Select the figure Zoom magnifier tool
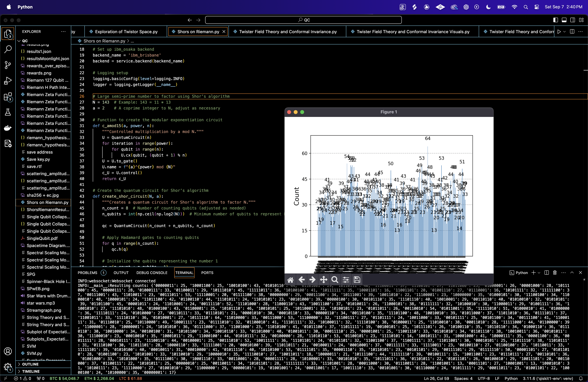 click(335, 280)
